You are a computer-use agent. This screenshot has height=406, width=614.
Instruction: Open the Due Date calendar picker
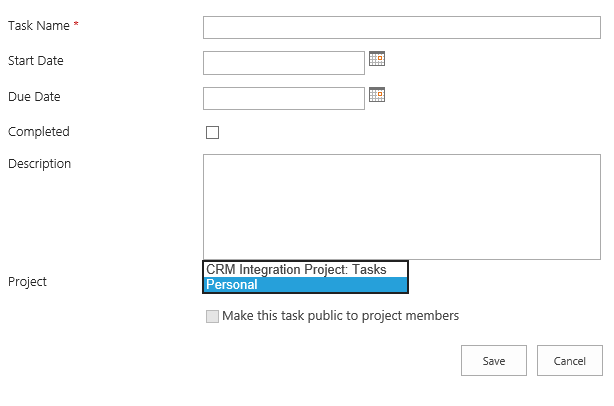click(377, 94)
